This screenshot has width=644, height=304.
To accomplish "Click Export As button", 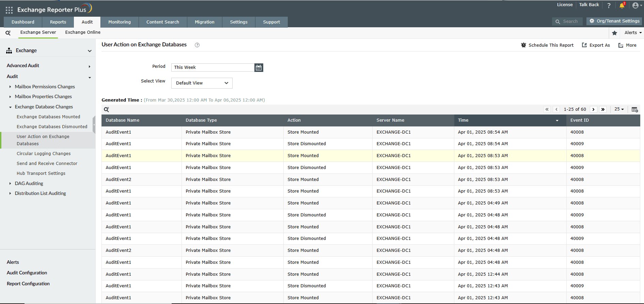I will pos(596,45).
